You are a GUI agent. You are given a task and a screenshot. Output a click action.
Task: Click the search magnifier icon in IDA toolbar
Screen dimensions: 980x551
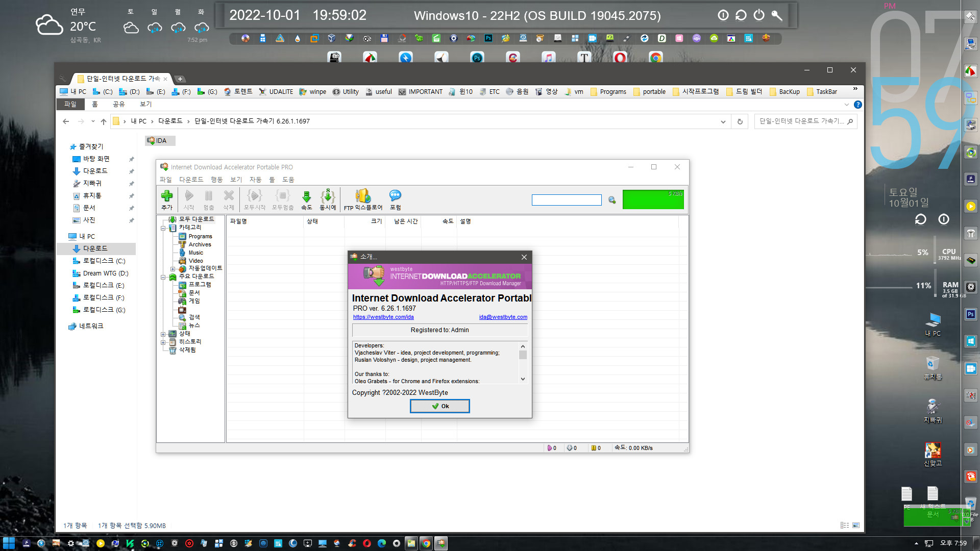[x=612, y=200]
